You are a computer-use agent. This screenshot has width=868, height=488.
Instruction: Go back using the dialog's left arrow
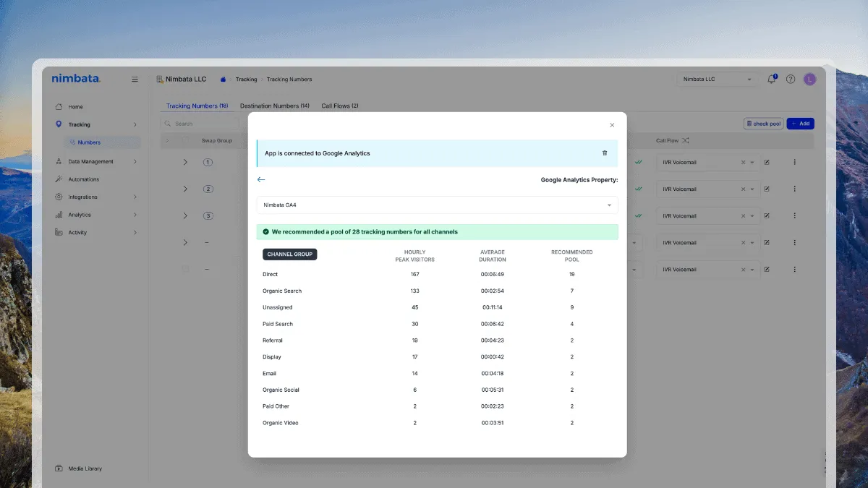click(261, 179)
